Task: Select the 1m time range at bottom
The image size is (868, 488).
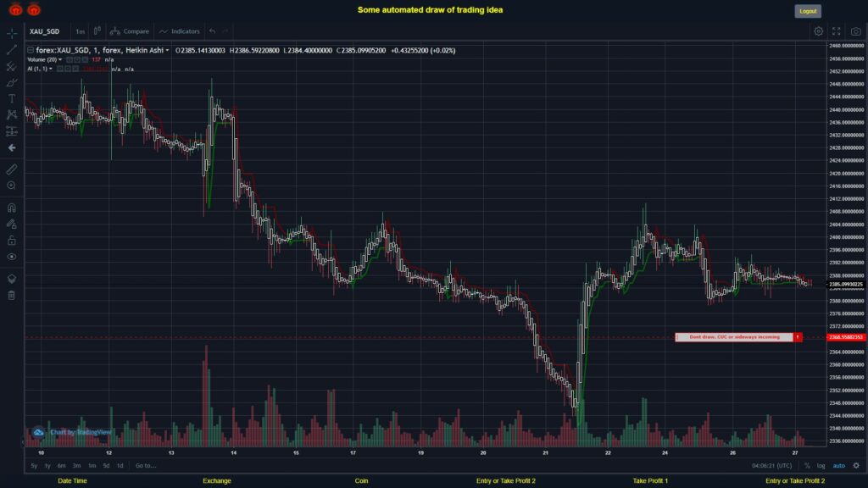Action: click(x=92, y=465)
